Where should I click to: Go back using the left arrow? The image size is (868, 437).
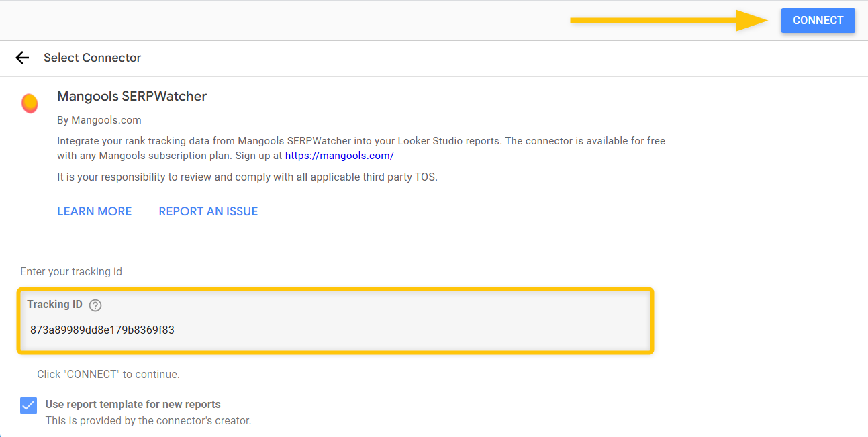pyautogui.click(x=22, y=58)
